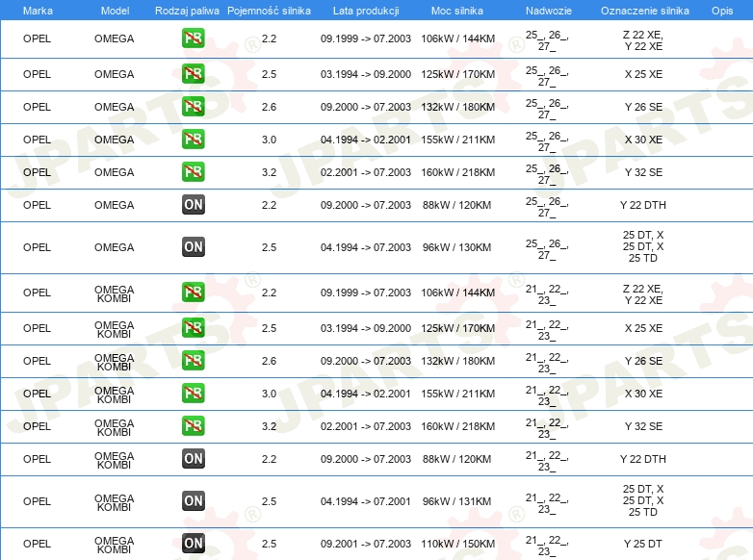Click body code '25_, 26_, 27_' in the sedan Y 32 SE row

tap(547, 174)
